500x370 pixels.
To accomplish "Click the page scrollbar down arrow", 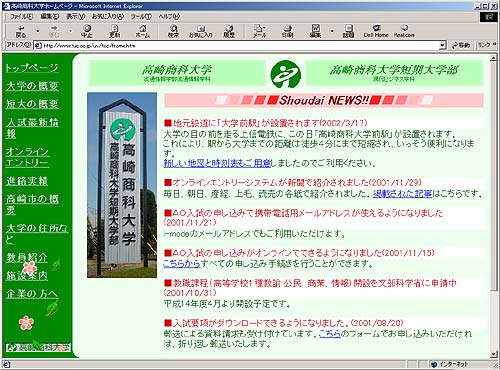I will (493, 354).
